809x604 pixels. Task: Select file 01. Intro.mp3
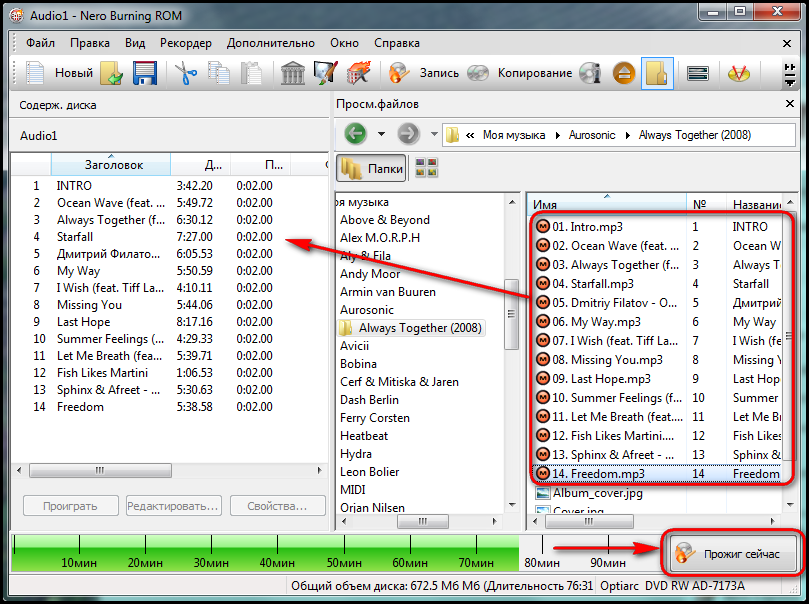pos(588,226)
